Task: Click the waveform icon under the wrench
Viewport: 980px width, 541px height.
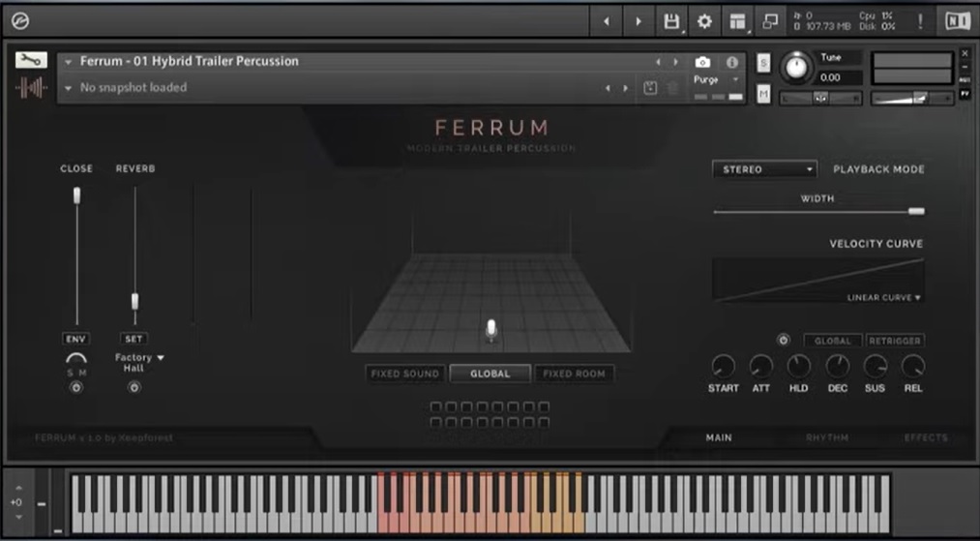Action: click(31, 87)
